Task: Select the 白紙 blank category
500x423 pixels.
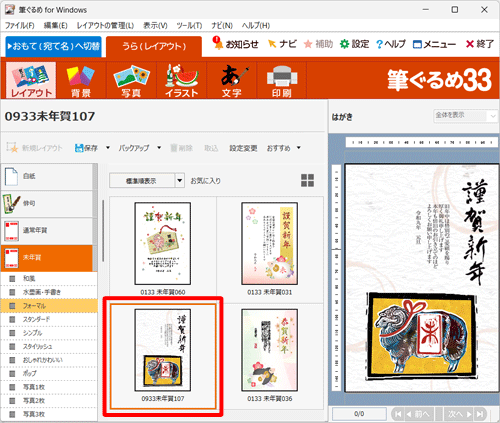Action: 47,176
